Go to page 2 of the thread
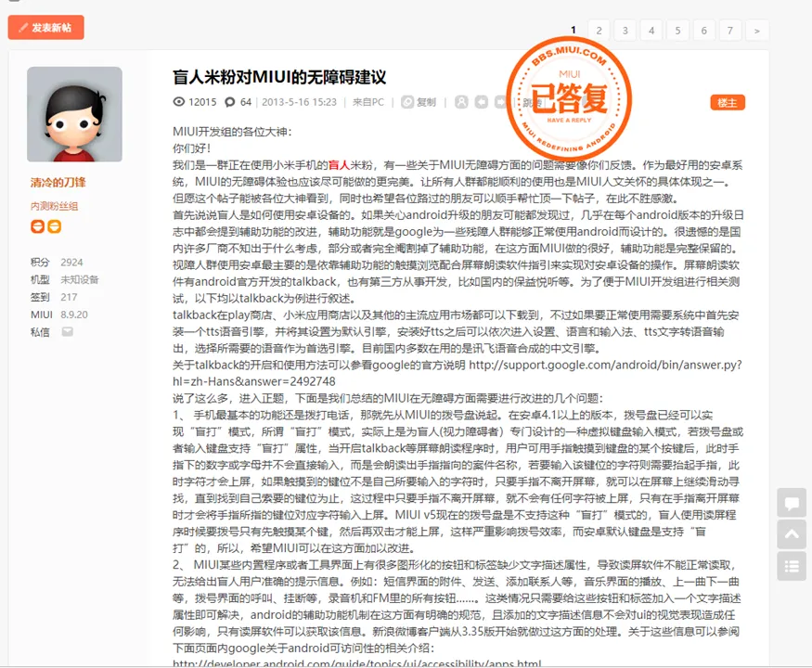Viewport: 812px width, 668px height. point(599,31)
